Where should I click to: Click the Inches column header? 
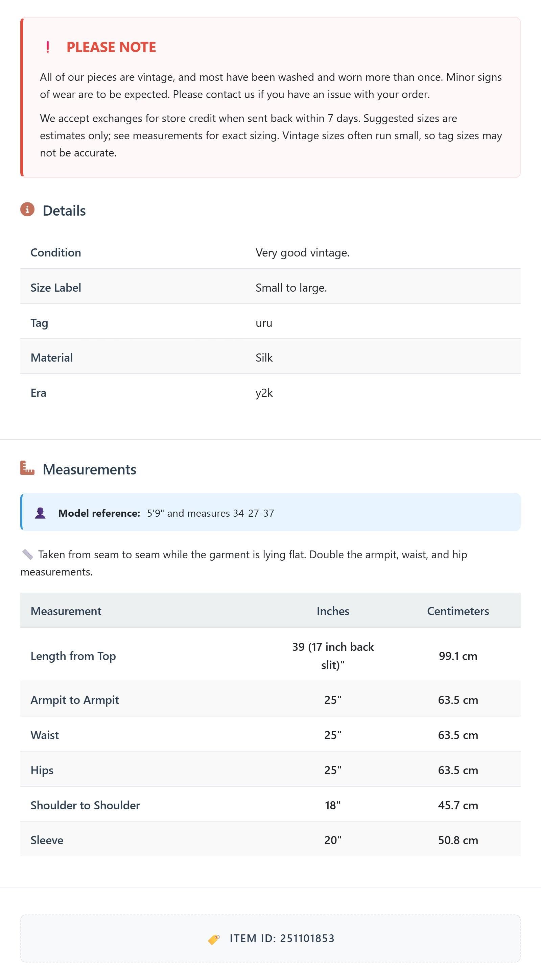(x=333, y=611)
